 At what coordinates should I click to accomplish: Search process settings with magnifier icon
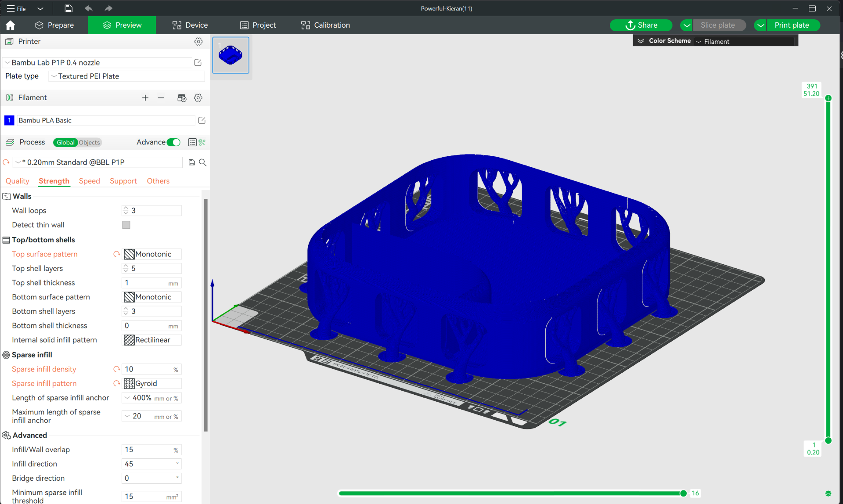(x=203, y=162)
